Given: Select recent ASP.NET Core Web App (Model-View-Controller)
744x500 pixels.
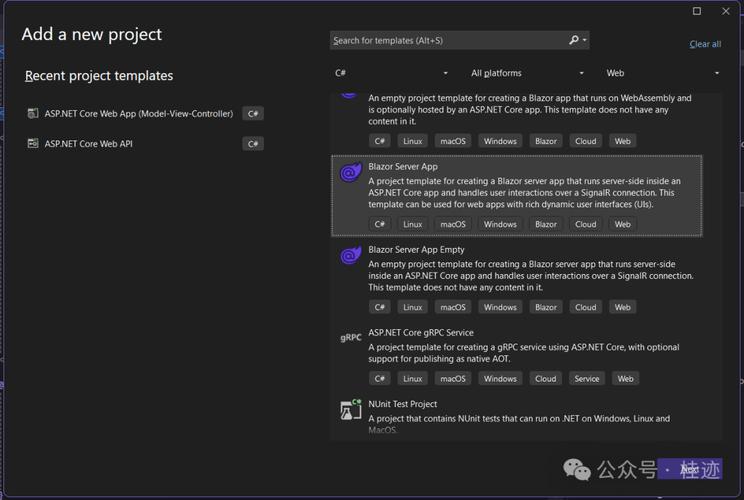Looking at the screenshot, I should coord(145,114).
